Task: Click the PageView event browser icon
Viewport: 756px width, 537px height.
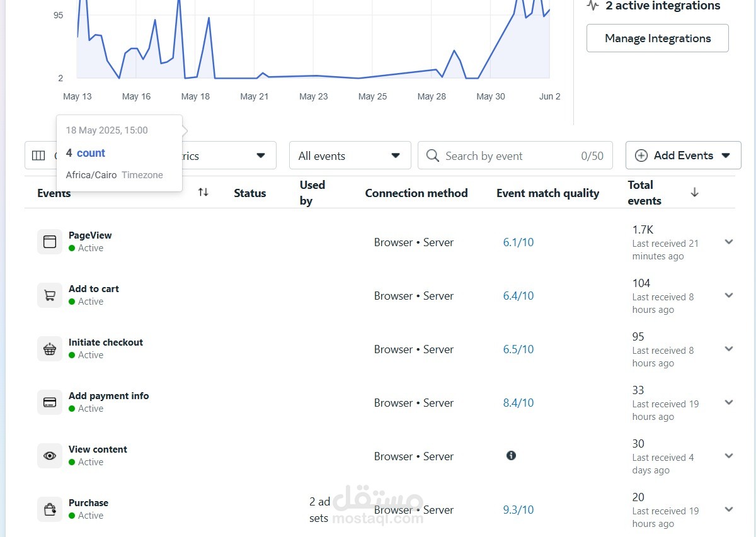Action: [50, 242]
